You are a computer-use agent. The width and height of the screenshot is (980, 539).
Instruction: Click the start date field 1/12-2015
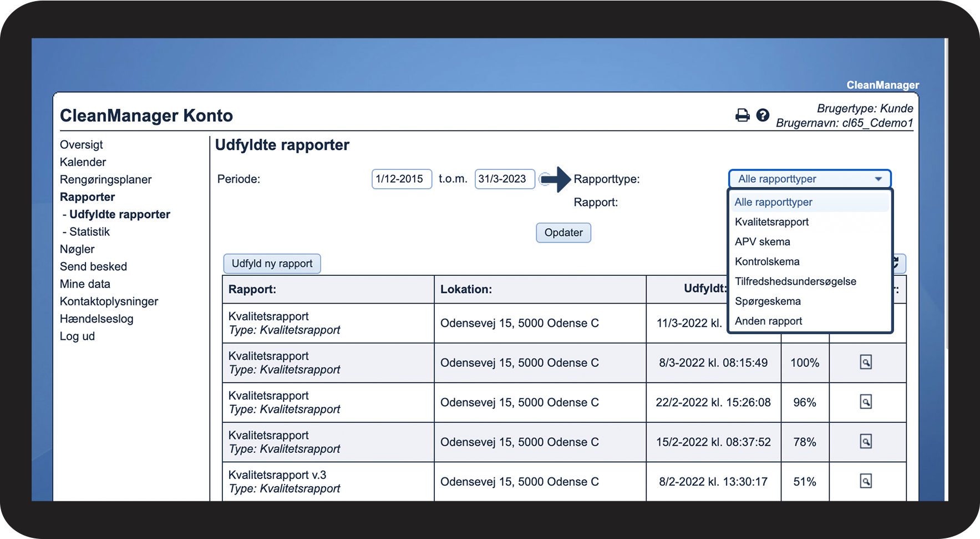click(x=401, y=179)
